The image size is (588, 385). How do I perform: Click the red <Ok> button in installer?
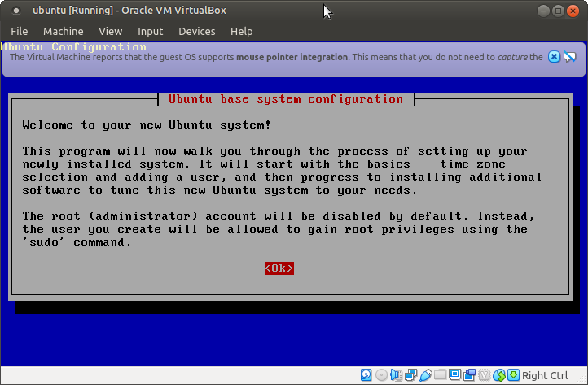pyautogui.click(x=279, y=268)
